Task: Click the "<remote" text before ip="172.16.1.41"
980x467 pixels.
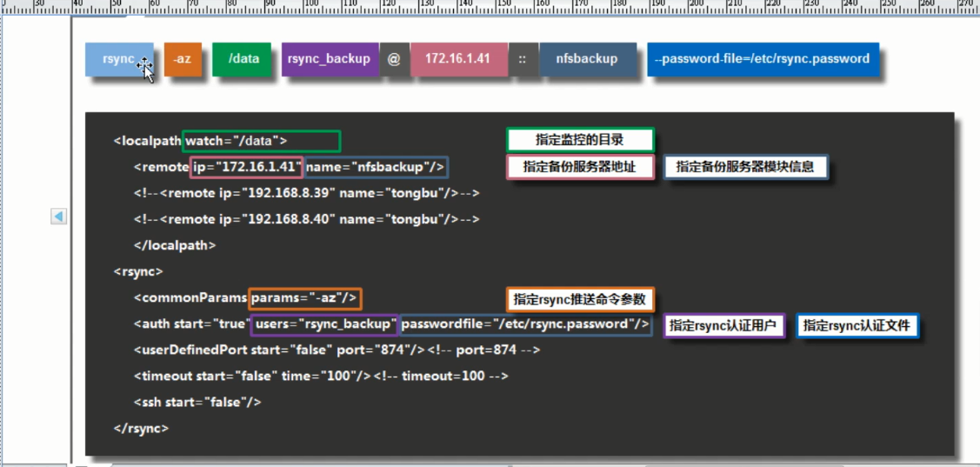Action: 160,168
